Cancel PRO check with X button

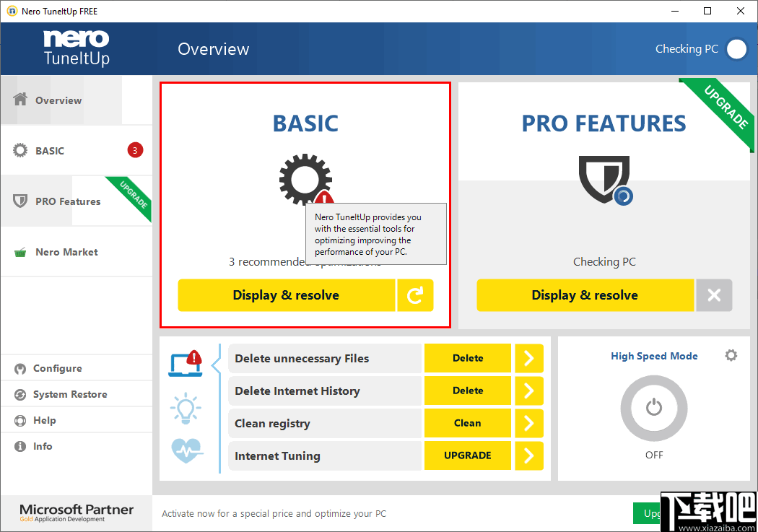[714, 295]
